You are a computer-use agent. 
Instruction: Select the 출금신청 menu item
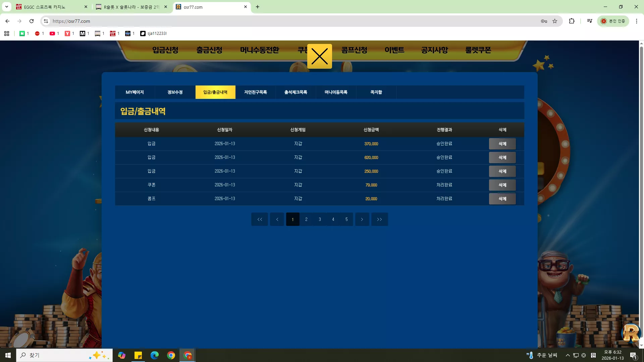(x=209, y=50)
